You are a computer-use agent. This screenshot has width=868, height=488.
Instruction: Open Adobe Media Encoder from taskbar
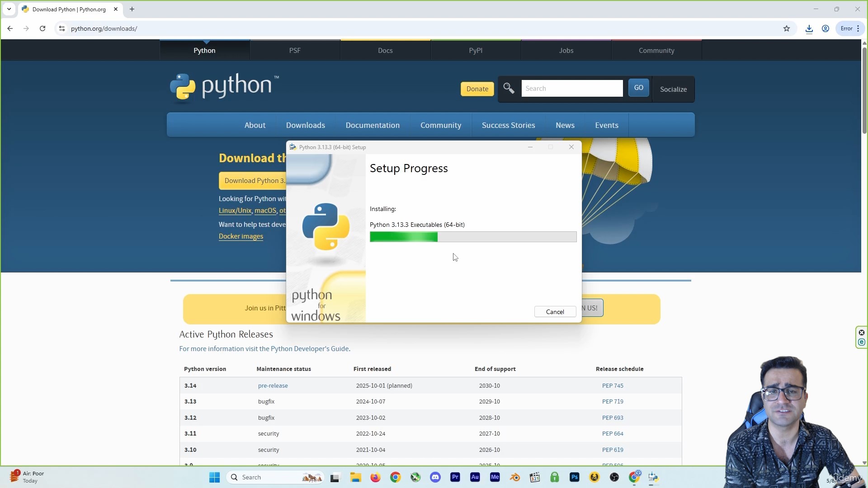pyautogui.click(x=495, y=477)
